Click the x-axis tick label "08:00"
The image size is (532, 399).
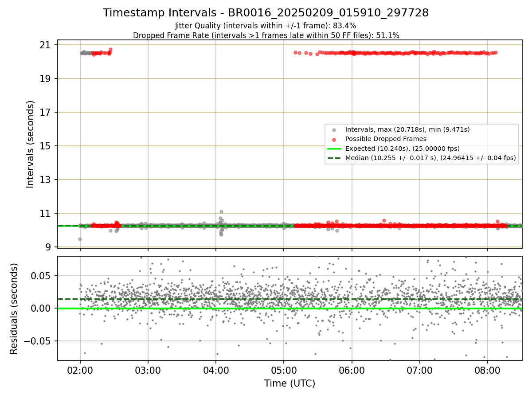click(488, 370)
